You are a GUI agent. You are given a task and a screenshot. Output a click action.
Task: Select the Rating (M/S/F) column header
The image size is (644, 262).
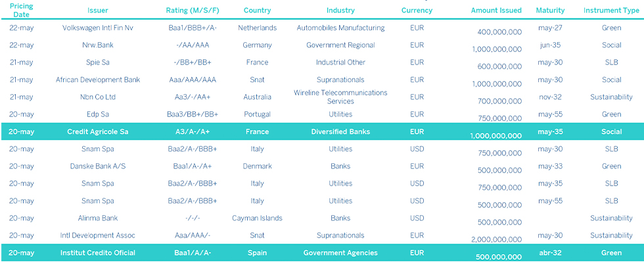point(193,11)
